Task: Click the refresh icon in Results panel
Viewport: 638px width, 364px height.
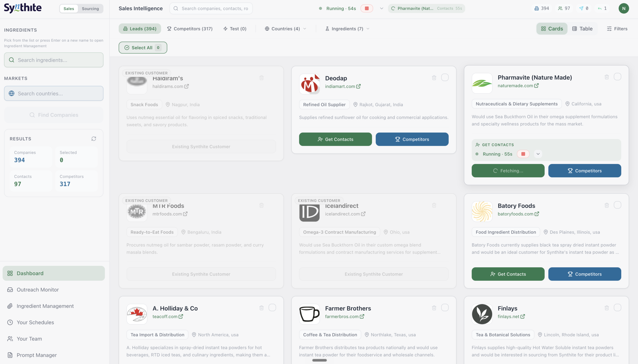Action: point(94,139)
